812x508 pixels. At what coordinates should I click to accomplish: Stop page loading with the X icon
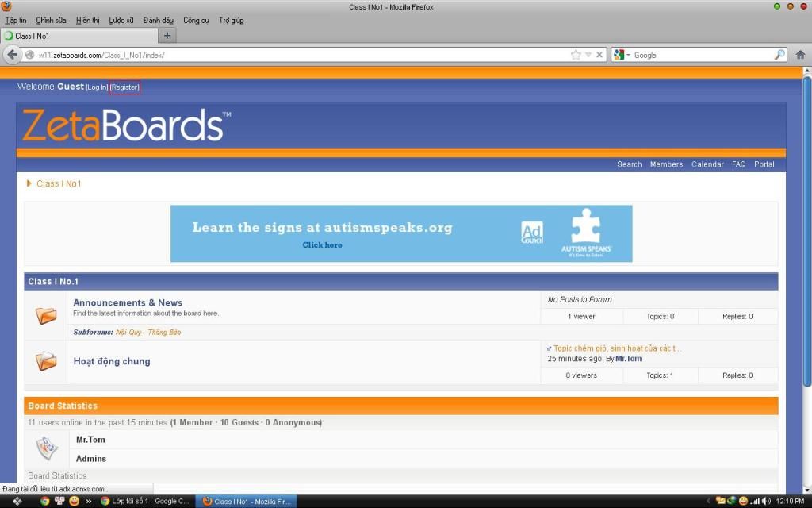click(x=599, y=55)
